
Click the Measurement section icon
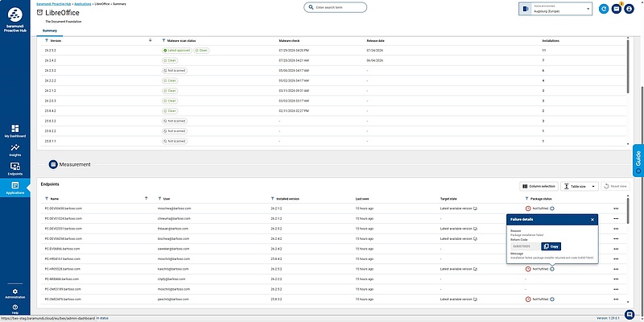tap(53, 164)
